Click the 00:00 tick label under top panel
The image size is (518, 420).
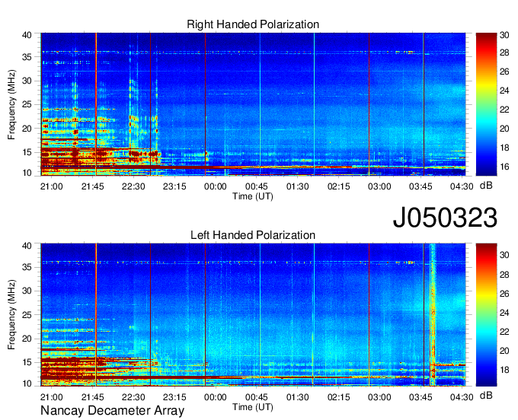[216, 186]
